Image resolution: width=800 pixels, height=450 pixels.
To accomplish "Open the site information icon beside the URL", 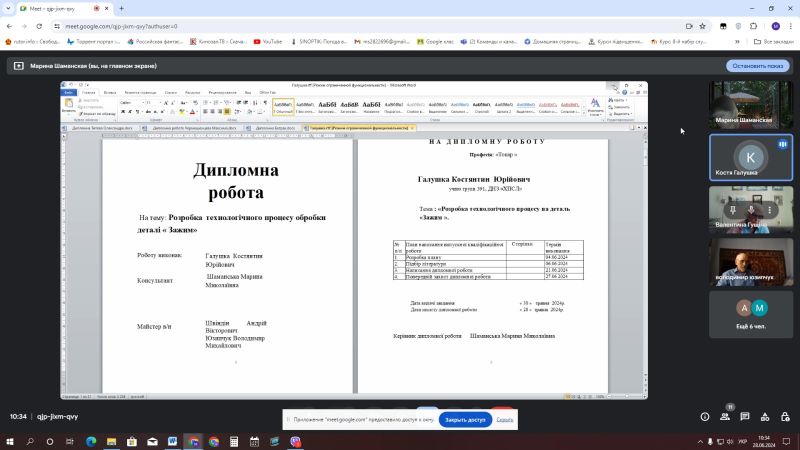I will point(57,26).
